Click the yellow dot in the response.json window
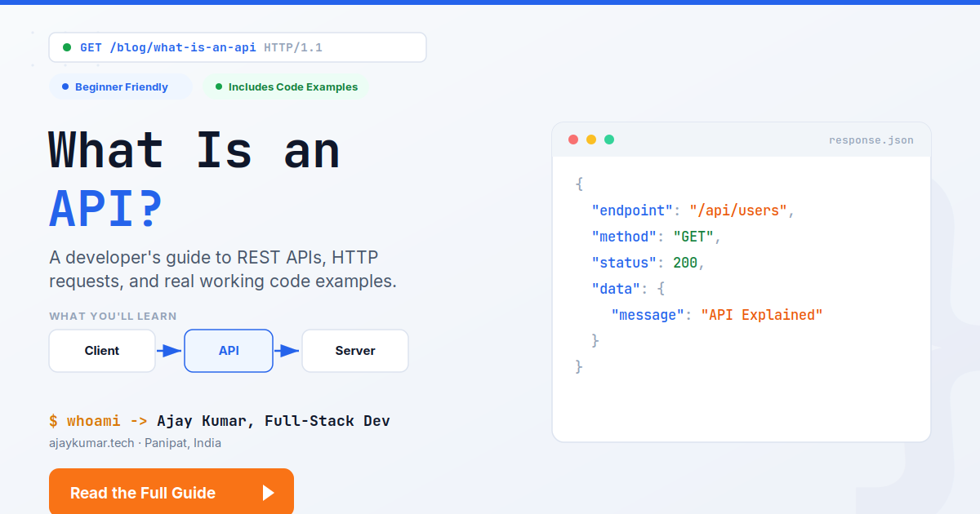The height and width of the screenshot is (514, 980). [x=591, y=140]
